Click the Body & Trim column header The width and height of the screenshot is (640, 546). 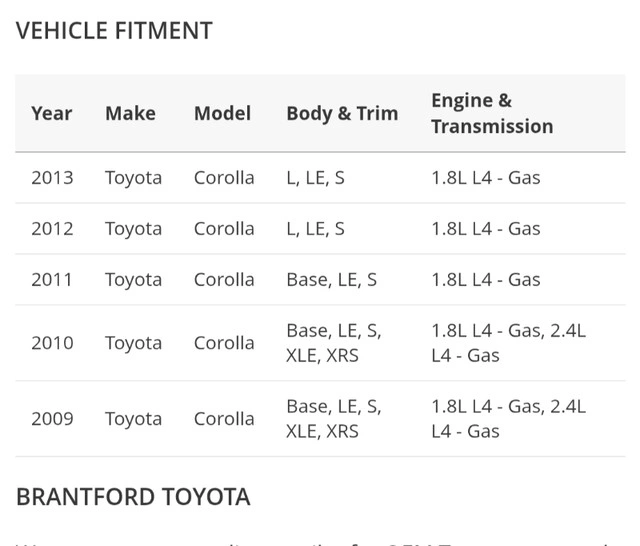tap(342, 113)
